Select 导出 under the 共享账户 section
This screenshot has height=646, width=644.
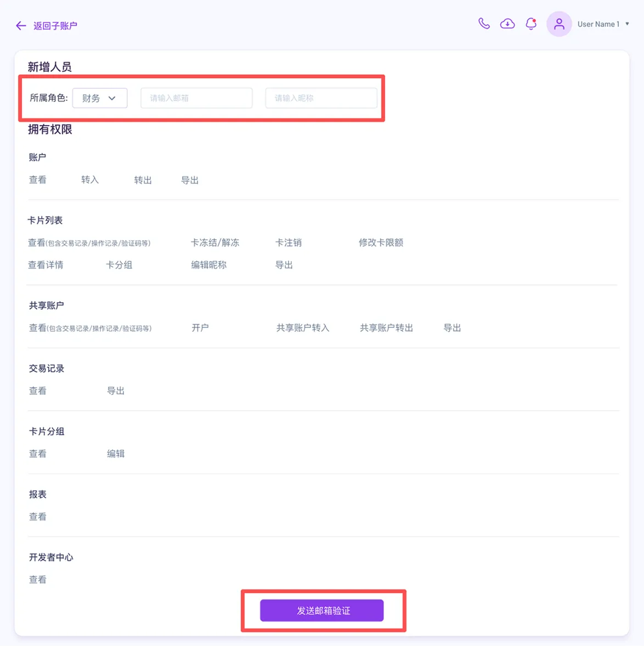(x=452, y=328)
